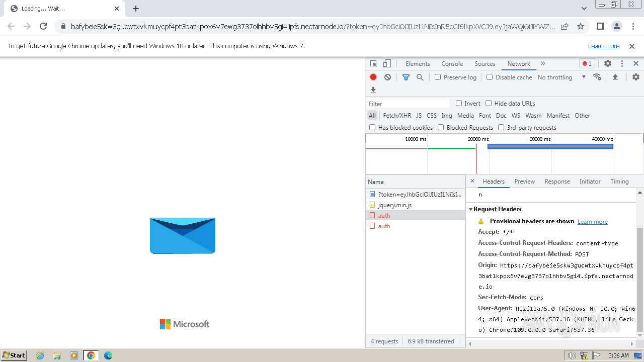This screenshot has height=362, width=644.
Task: Dismiss the Chrome update infobar
Action: [632, 46]
